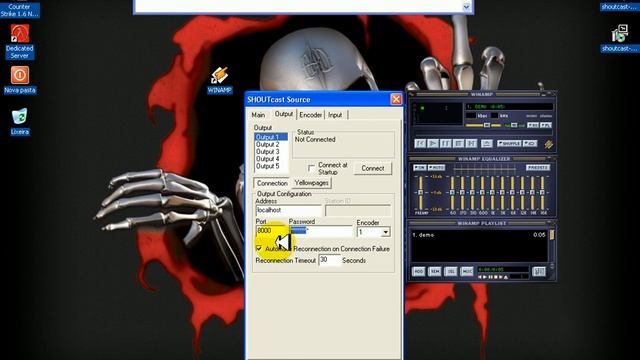Open the Input tab in SHOUTcast Source
This screenshot has width=640, height=360.
[x=335, y=115]
